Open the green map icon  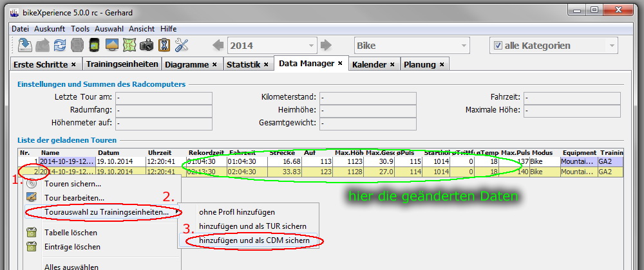coord(129,45)
